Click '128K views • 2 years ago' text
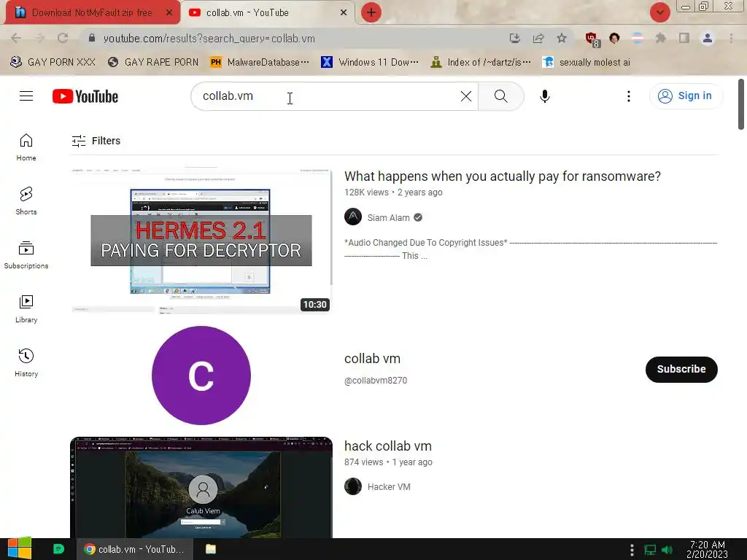 tap(393, 192)
